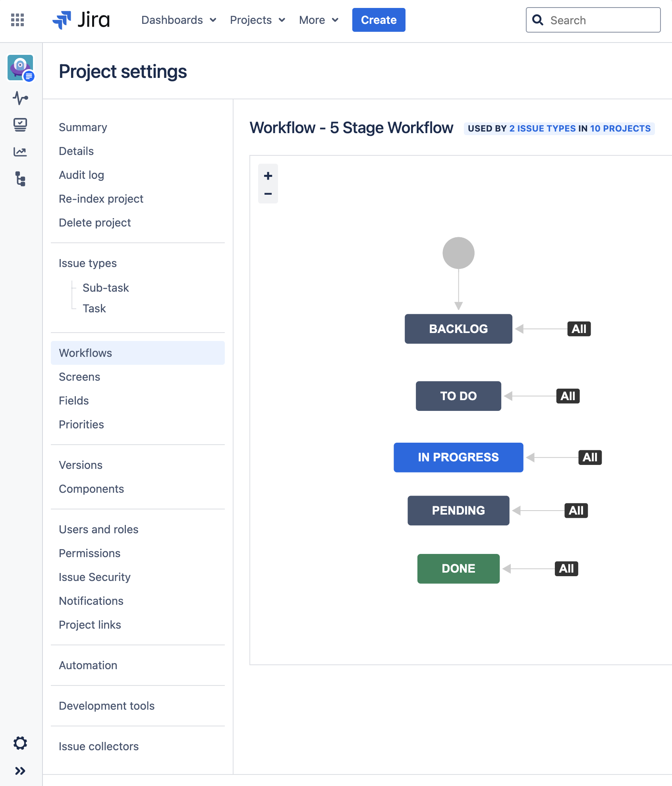672x786 pixels.
Task: Open the project avatar icon in sidebar
Action: click(21, 68)
